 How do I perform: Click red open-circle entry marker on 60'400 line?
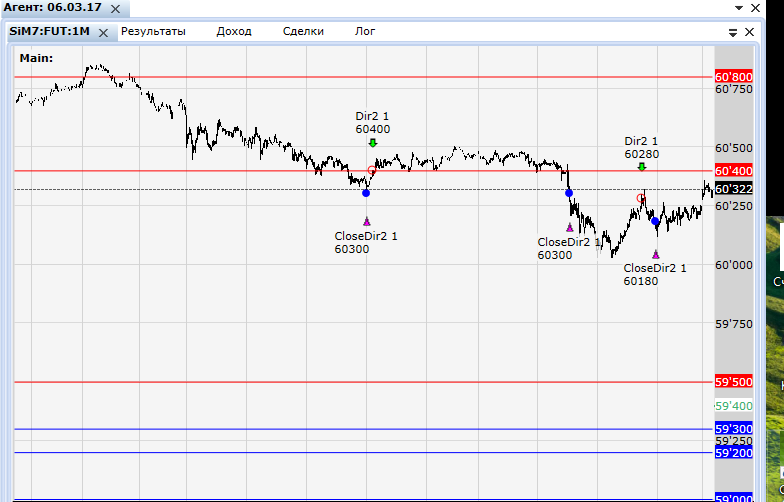tap(372, 170)
